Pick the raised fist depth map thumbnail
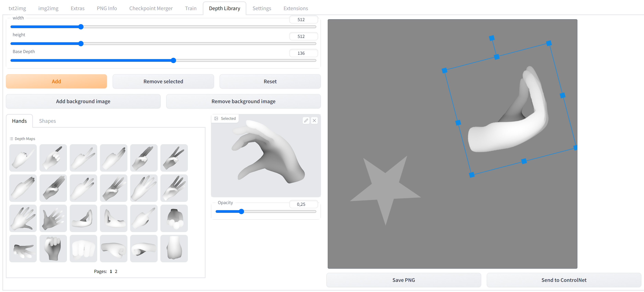The width and height of the screenshot is (644, 292). (x=53, y=248)
